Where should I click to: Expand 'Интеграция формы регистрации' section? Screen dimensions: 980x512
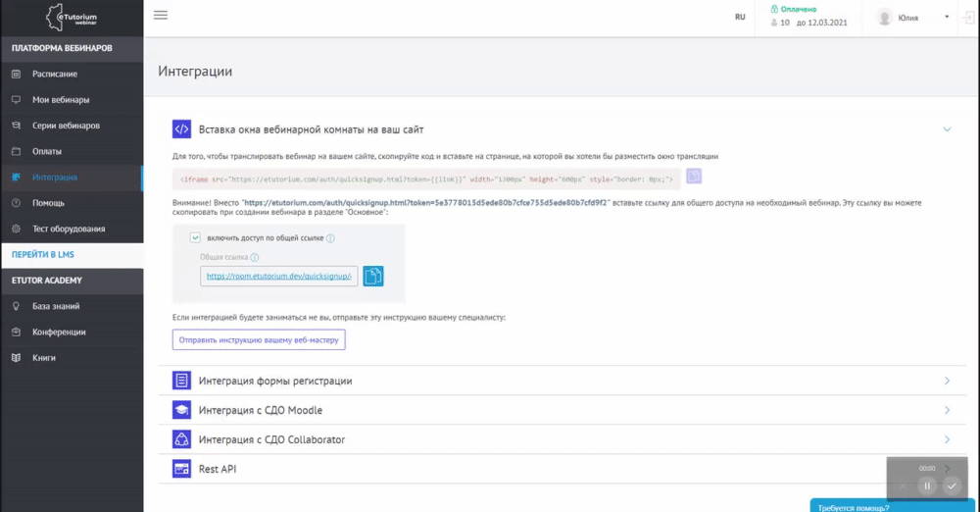pyautogui.click(x=274, y=381)
